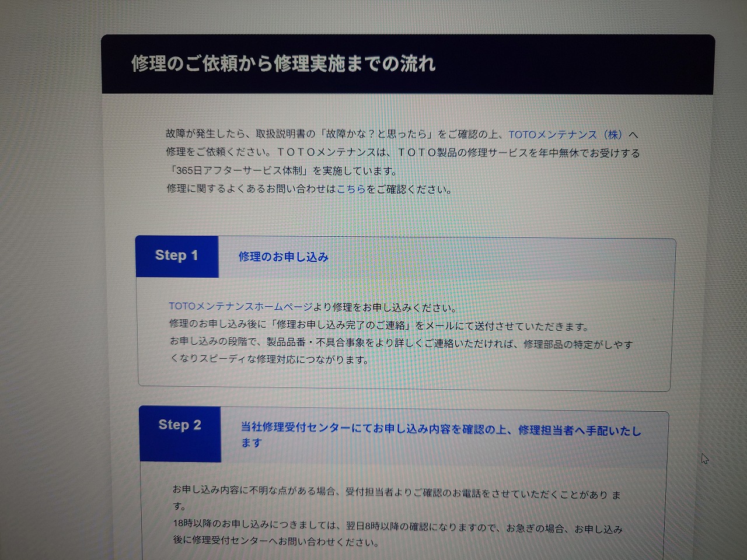Image resolution: width=747 pixels, height=560 pixels.
Task: Click the line starting お申し込みの段階で
Action: click(400, 344)
